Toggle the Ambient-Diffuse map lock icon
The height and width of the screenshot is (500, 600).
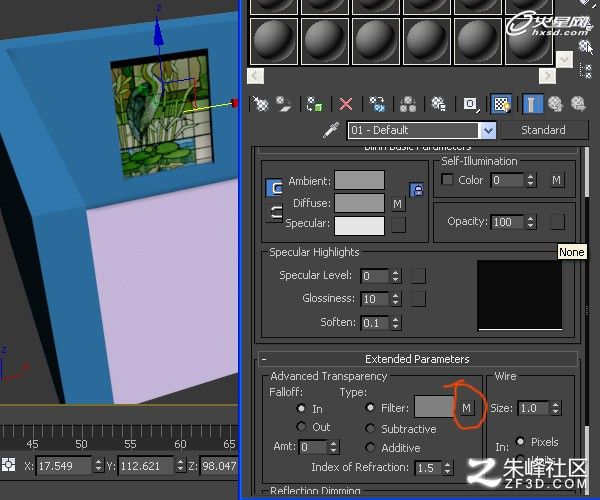[417, 189]
